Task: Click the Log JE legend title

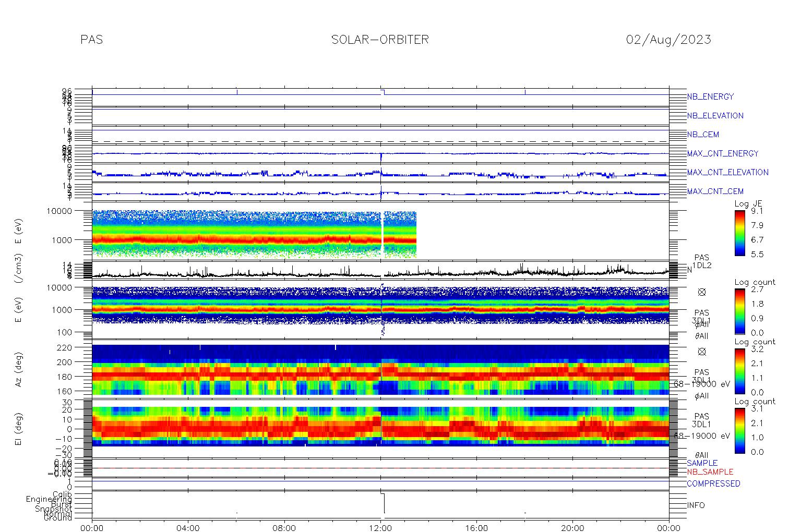Action: coord(748,204)
